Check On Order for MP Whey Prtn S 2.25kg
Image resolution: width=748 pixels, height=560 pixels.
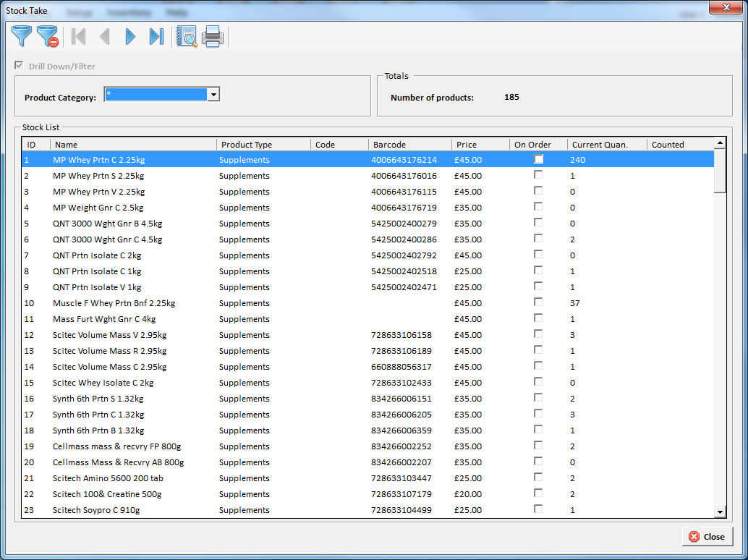pos(538,175)
